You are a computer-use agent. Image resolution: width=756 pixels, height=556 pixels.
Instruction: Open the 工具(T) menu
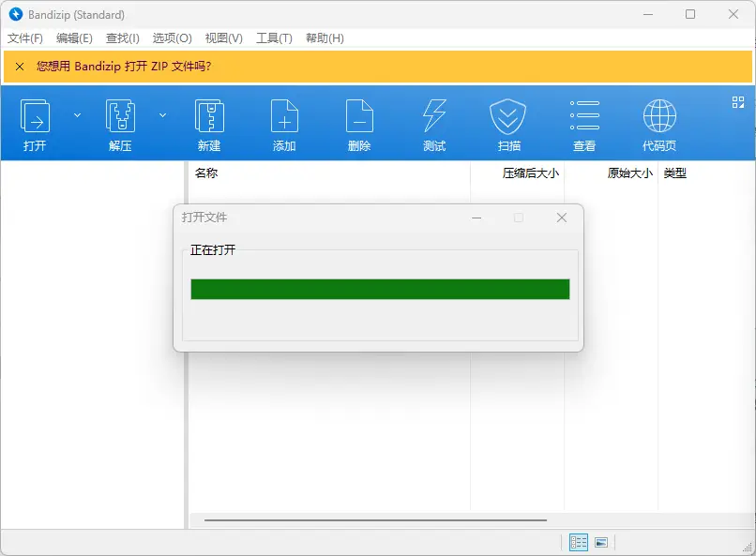coord(274,38)
